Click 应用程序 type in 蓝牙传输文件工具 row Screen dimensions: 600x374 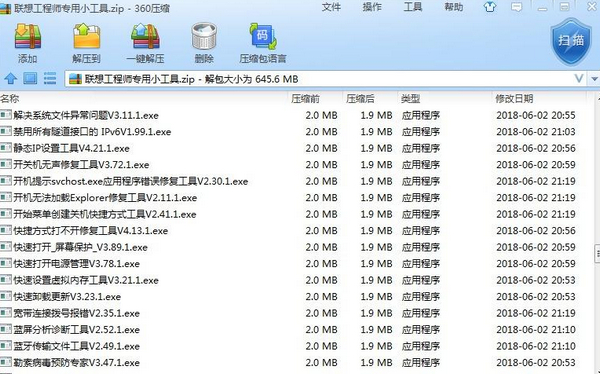click(x=421, y=346)
